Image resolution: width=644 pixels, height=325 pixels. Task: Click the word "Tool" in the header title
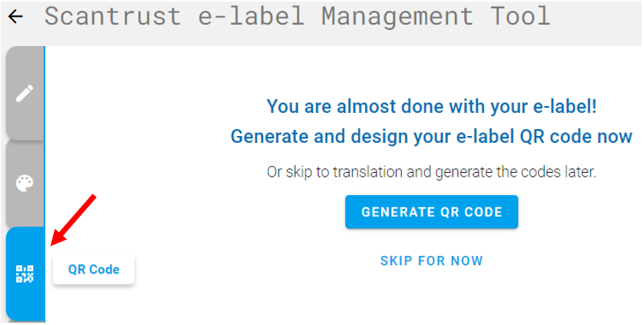pyautogui.click(x=520, y=16)
